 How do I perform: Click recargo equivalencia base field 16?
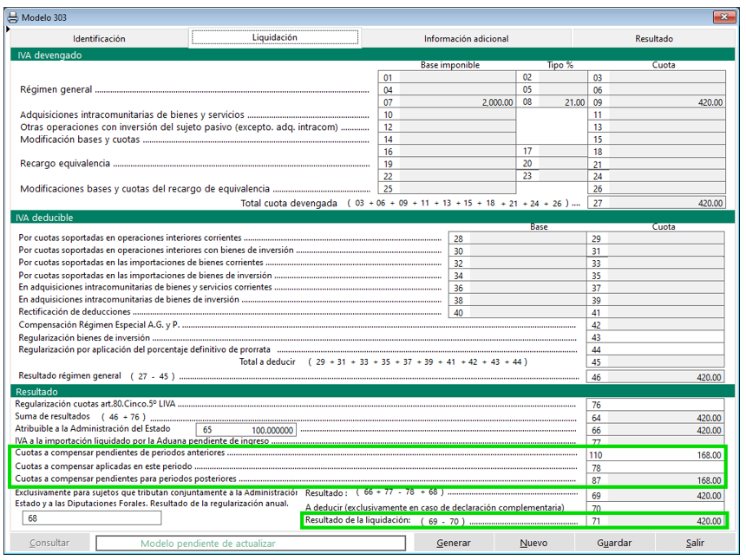[447, 152]
